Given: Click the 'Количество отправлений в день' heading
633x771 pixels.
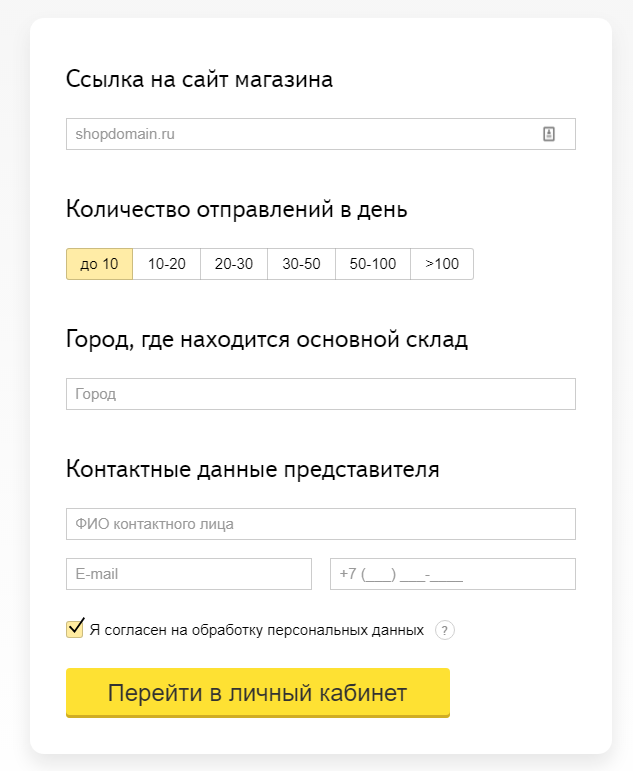Looking at the screenshot, I should pyautogui.click(x=236, y=210).
